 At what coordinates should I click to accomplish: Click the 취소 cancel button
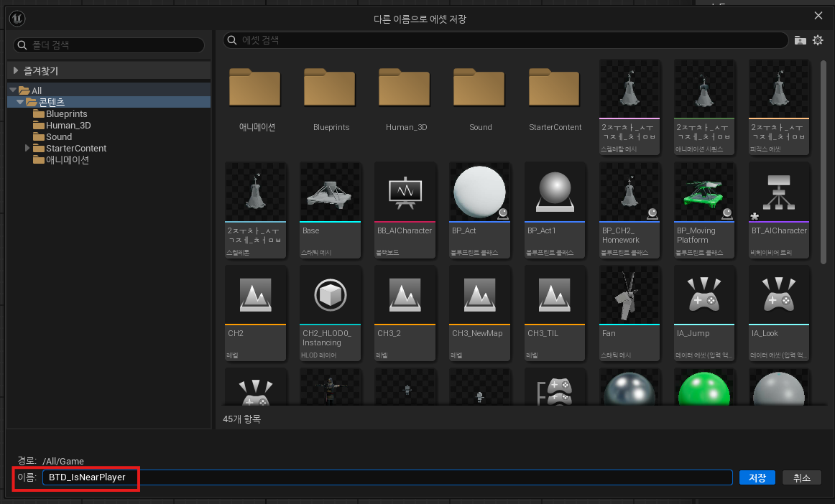tap(801, 477)
